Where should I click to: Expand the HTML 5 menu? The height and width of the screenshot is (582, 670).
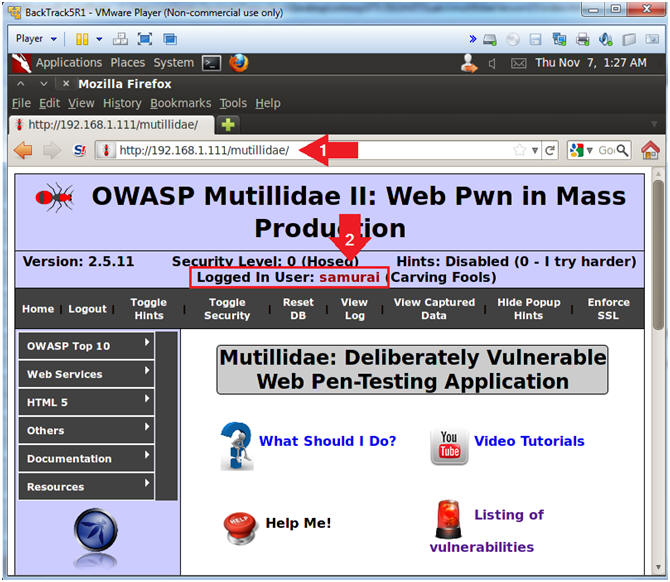86,402
